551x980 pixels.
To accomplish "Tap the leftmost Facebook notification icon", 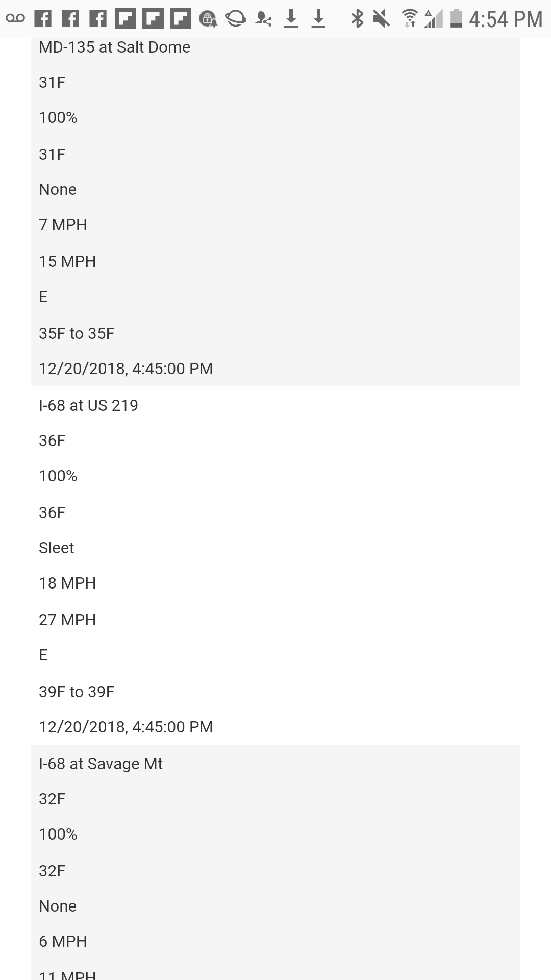I will click(x=43, y=19).
